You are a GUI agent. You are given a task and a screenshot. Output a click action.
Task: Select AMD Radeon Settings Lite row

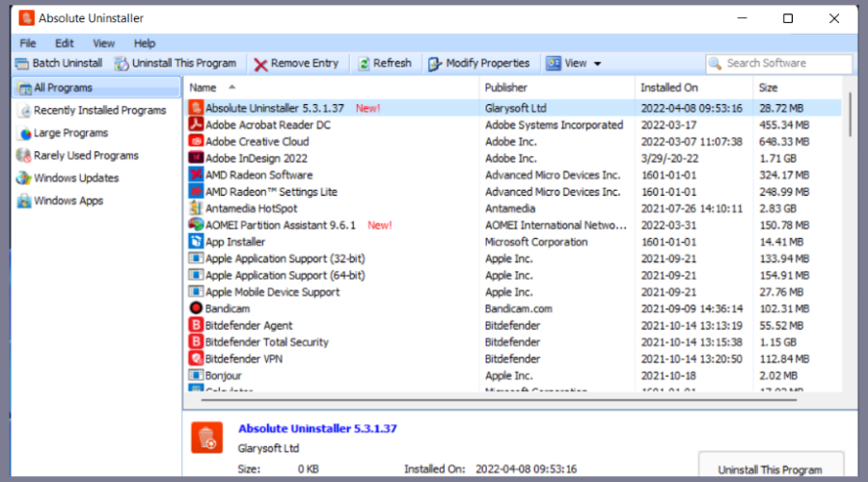513,192
